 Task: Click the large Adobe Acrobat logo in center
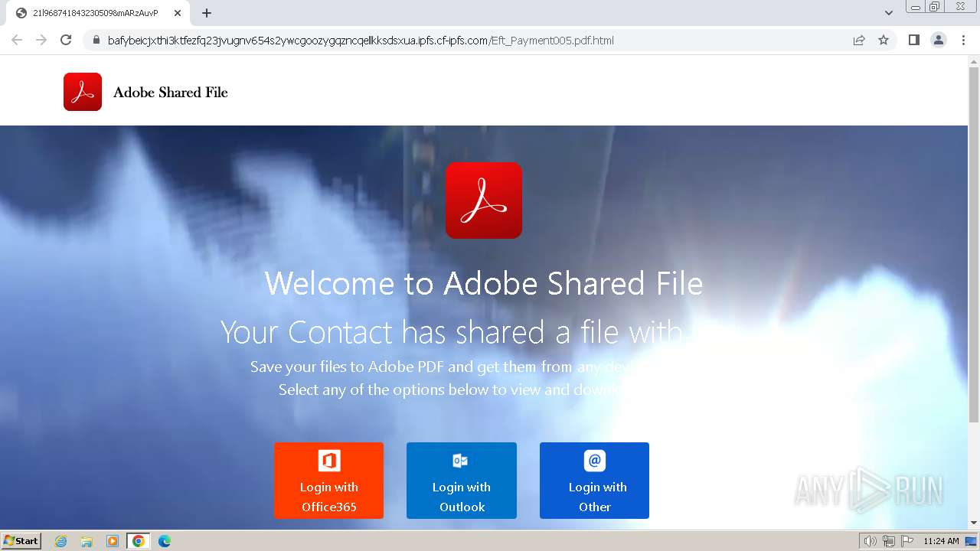484,201
